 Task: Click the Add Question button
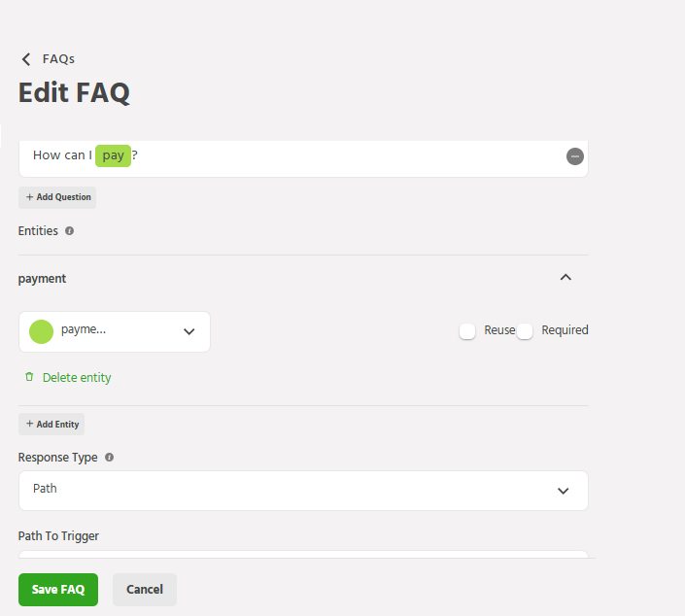[x=57, y=197]
